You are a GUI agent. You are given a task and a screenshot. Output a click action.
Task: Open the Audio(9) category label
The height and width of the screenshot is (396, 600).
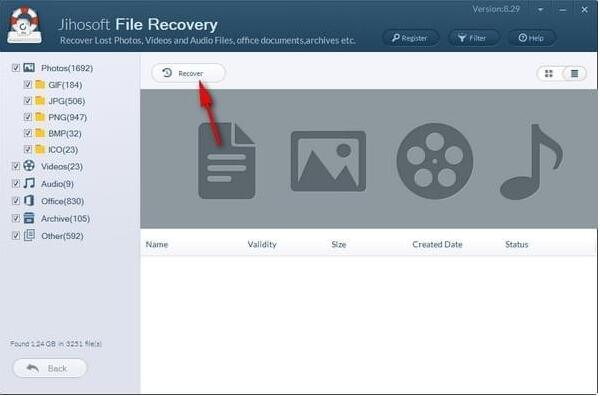[57, 184]
